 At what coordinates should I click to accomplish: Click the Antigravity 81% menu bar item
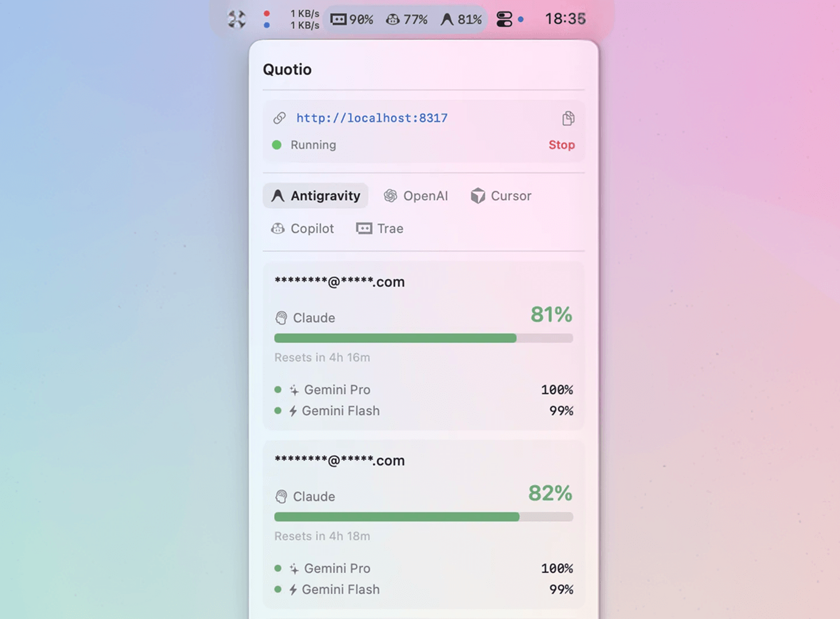pyautogui.click(x=461, y=19)
